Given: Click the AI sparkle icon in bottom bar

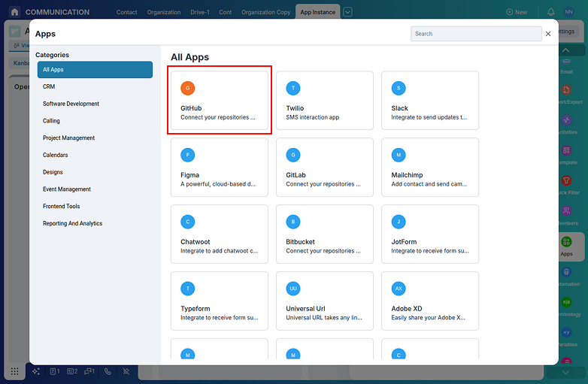Looking at the screenshot, I should click(36, 371).
